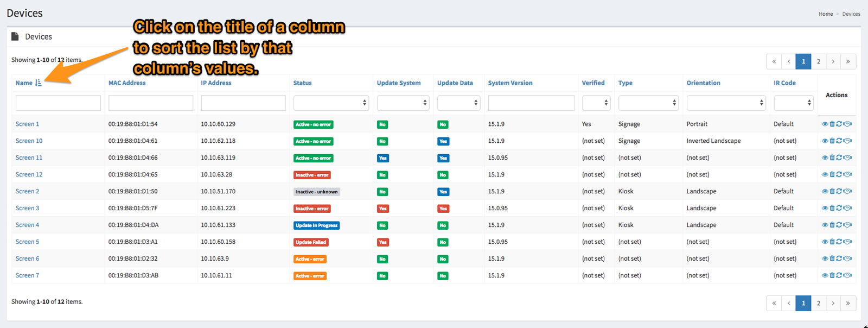The height and width of the screenshot is (328, 868).
Task: Expand the Update System filter dropdown
Action: pyautogui.click(x=403, y=103)
